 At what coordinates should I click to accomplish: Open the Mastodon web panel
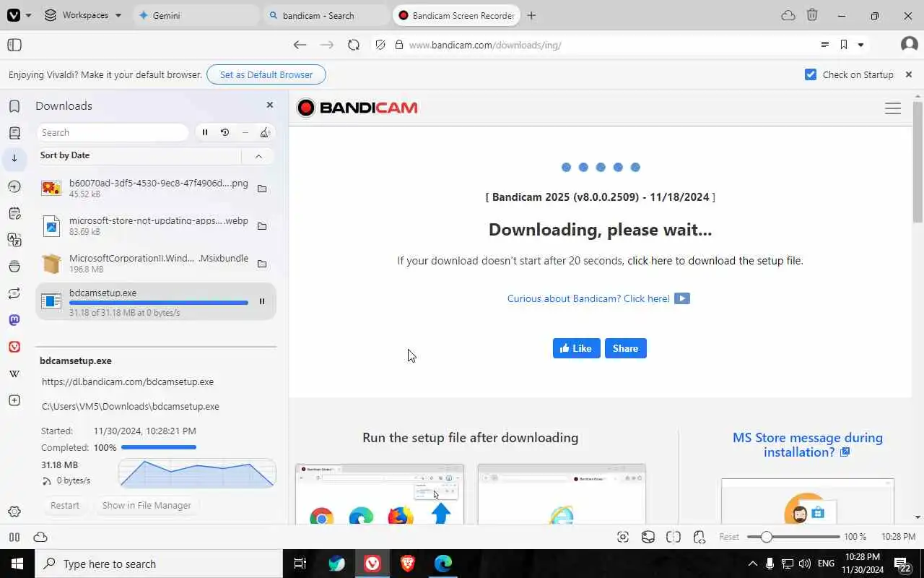pos(14,320)
